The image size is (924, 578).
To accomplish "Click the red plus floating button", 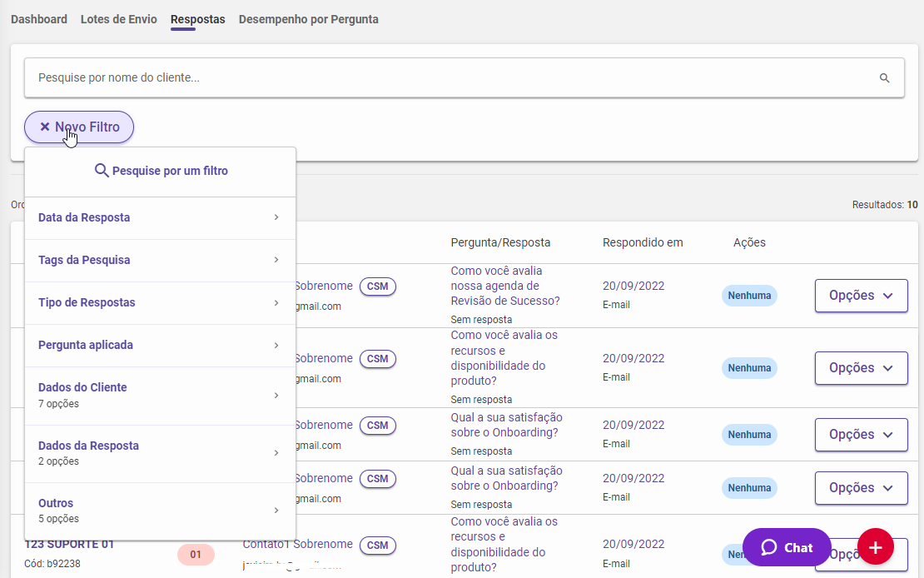I will pyautogui.click(x=875, y=547).
